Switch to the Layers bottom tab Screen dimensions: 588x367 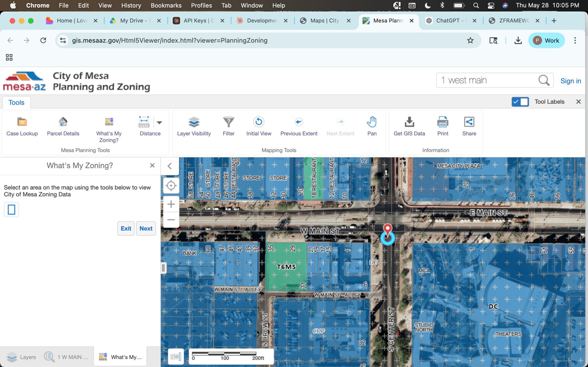[21, 357]
